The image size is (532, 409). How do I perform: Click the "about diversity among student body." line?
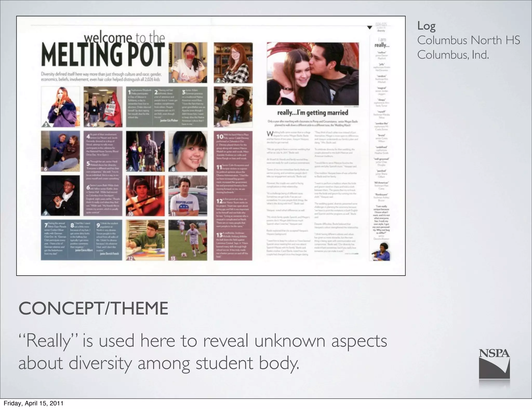pos(159,363)
